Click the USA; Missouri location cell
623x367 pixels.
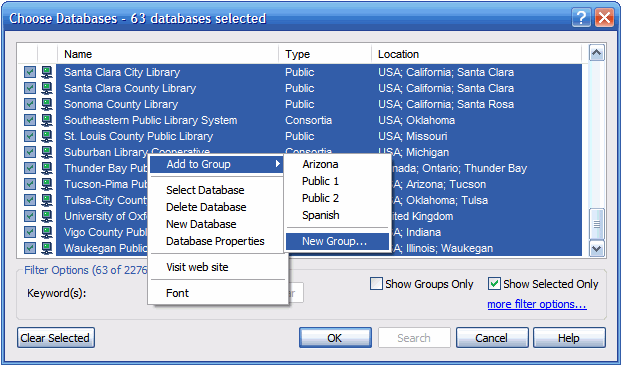point(412,136)
